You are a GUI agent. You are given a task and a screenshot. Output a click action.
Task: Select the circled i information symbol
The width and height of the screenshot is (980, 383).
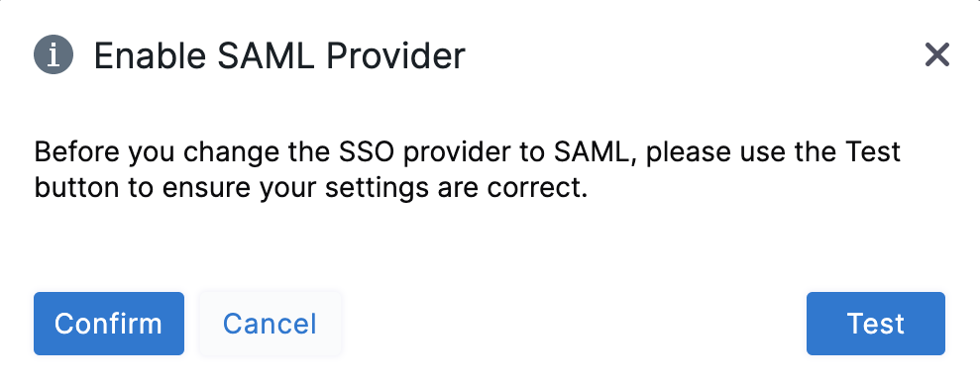(54, 54)
